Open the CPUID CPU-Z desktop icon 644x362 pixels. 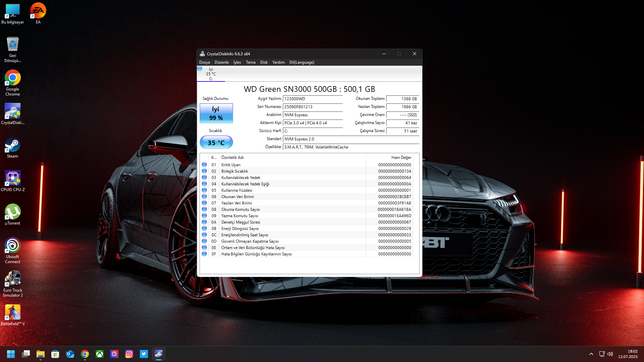12,180
